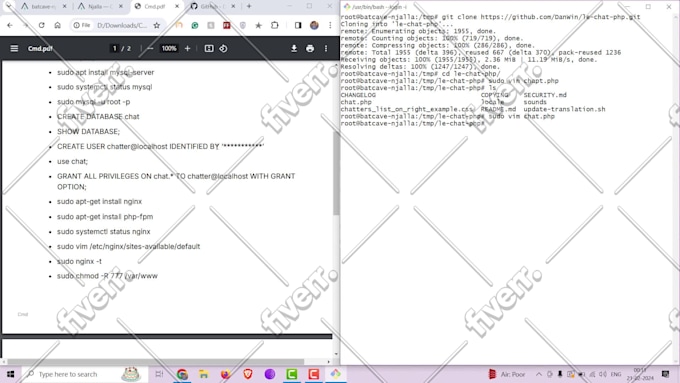Viewport: 680px width, 383px height.
Task: Click the Air: Poor weather widget
Action: (x=507, y=374)
